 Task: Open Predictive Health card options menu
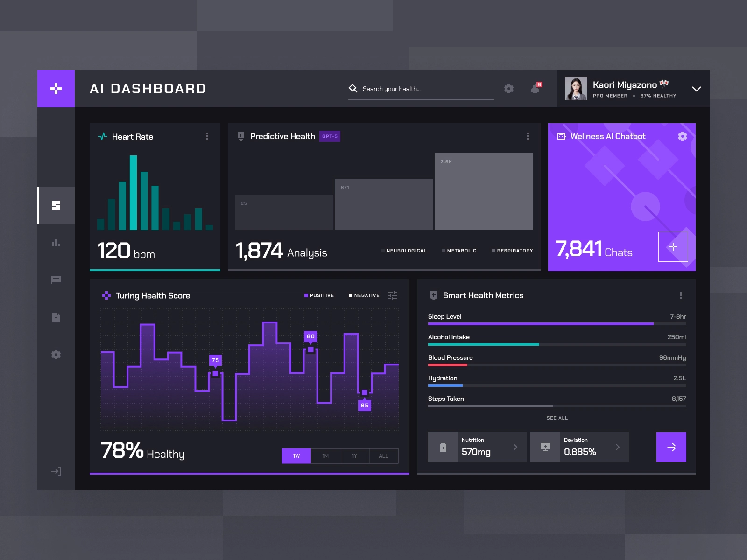click(x=528, y=136)
